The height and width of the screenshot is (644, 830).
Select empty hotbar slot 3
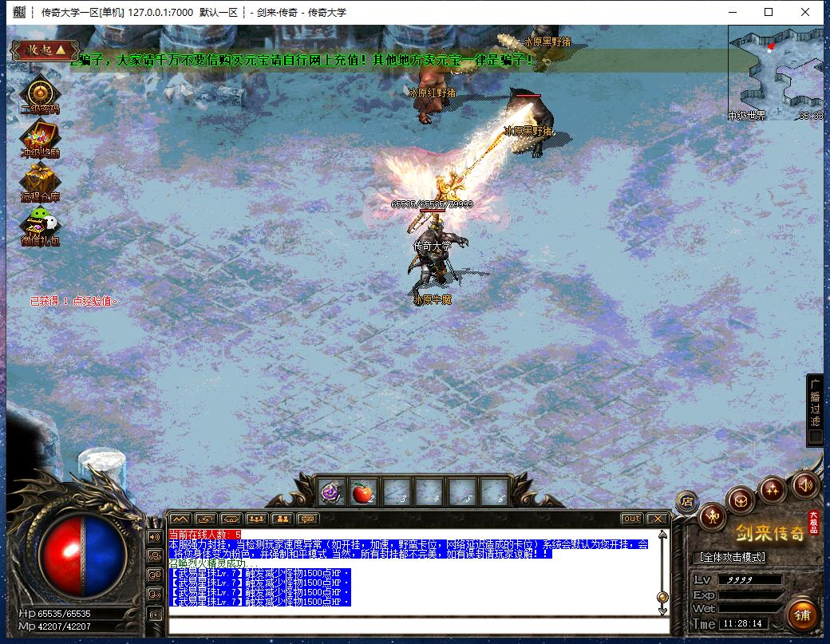397,493
